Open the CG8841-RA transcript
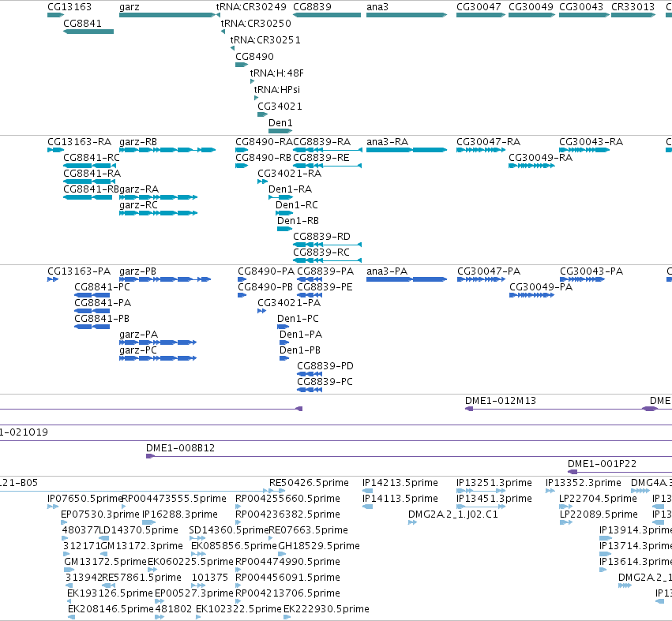Image resolution: width=672 pixels, height=621 pixels. [89, 181]
